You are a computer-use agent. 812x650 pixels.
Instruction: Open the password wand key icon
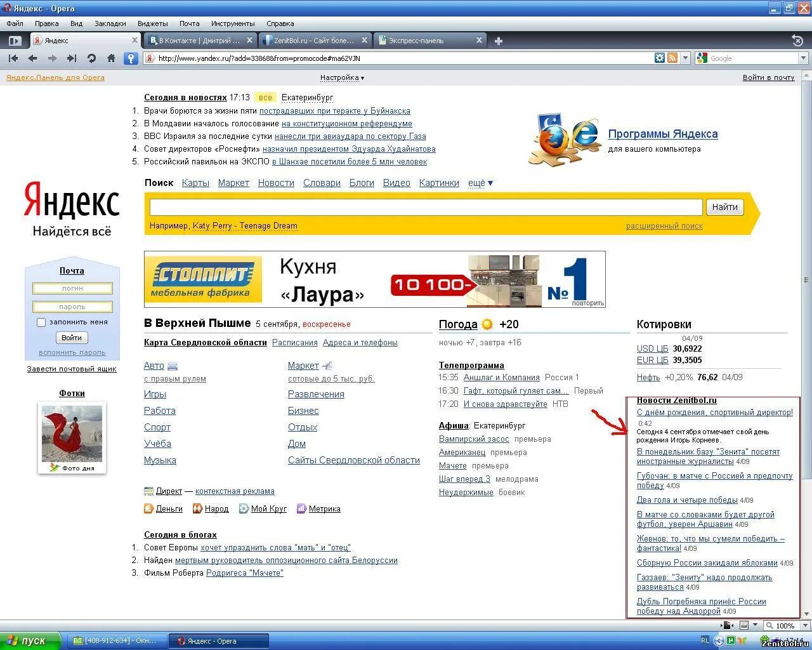tap(131, 58)
